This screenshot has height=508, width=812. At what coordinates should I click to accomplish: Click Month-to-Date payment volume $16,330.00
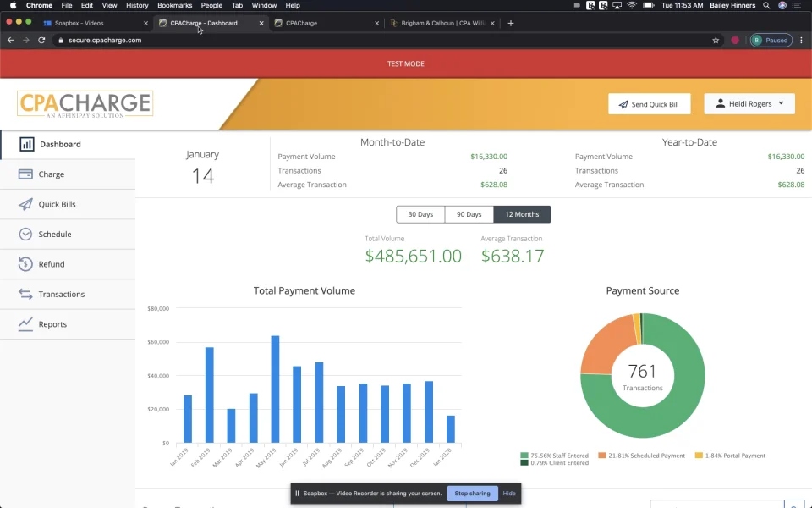pos(489,157)
